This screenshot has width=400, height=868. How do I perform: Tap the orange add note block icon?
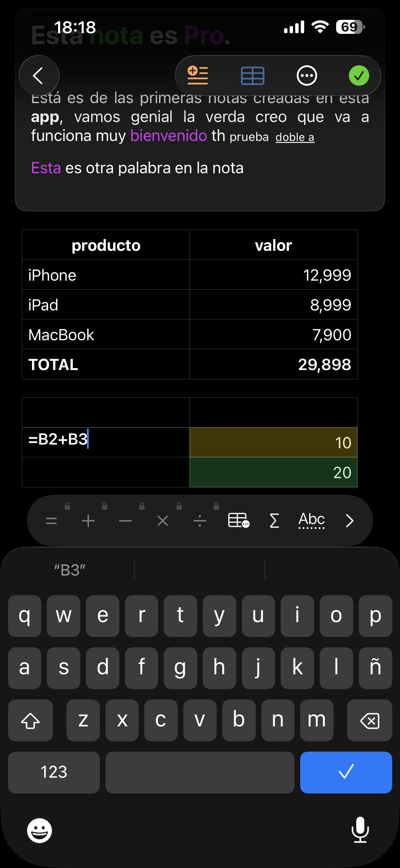[198, 75]
